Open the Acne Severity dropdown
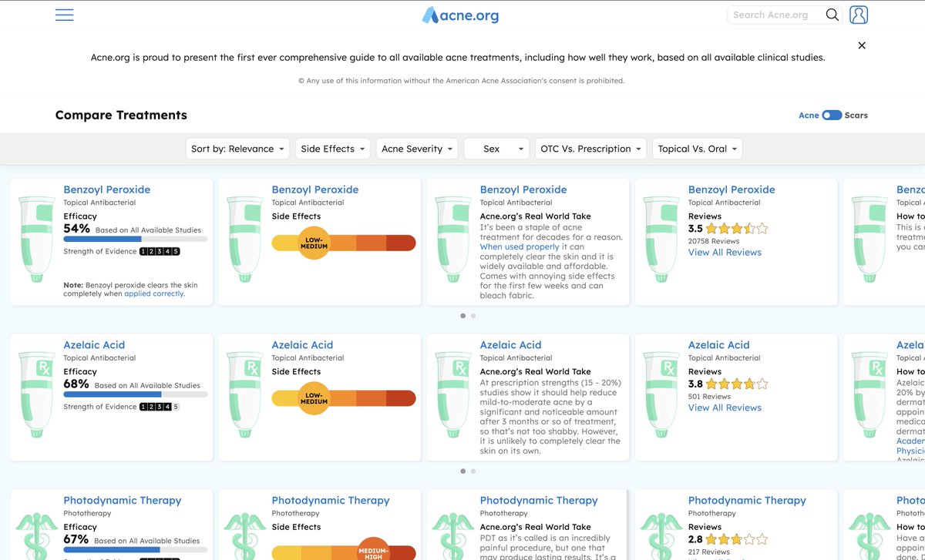Screen dimensions: 925x560 (x=417, y=148)
